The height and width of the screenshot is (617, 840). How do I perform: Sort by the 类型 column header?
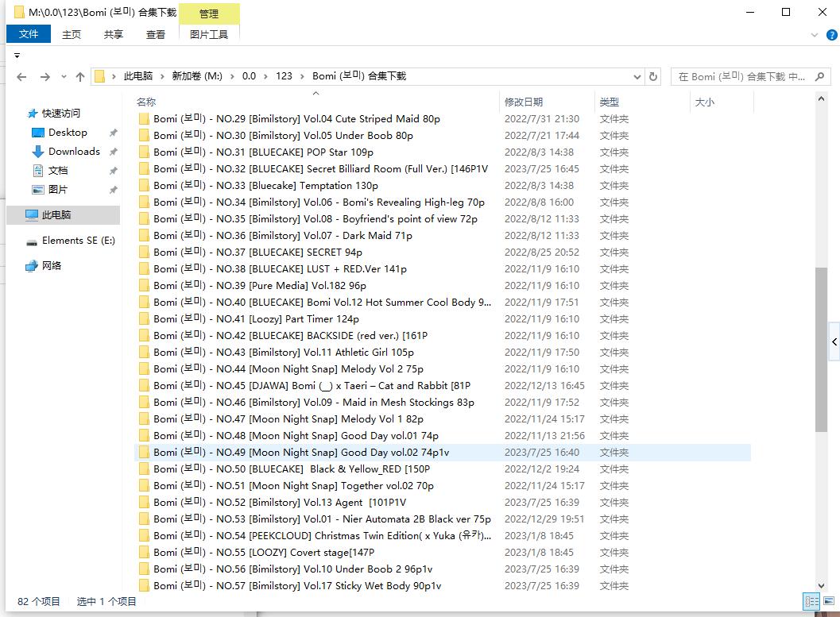tap(609, 102)
